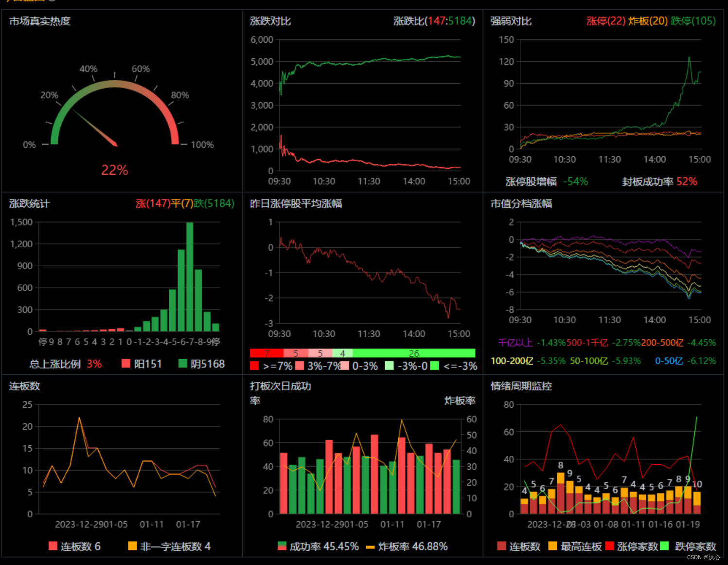This screenshot has width=728, height=565.
Task: Click the green 跌停(105) label
Action: click(x=693, y=21)
